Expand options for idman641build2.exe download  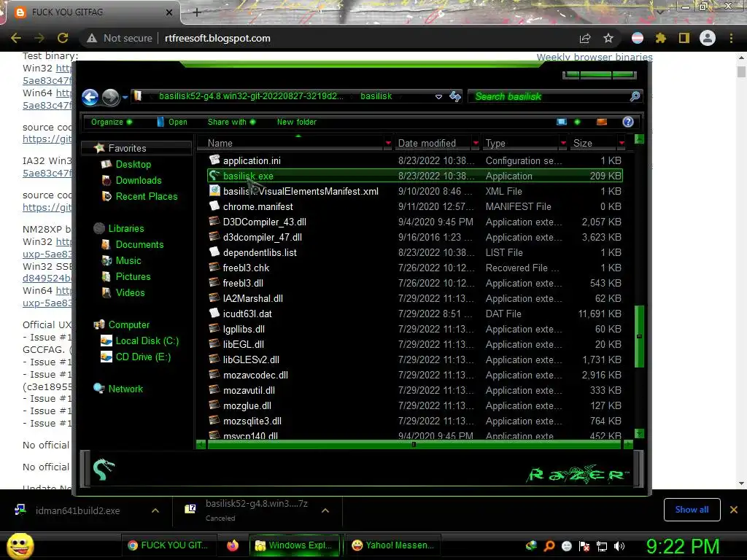(x=155, y=510)
